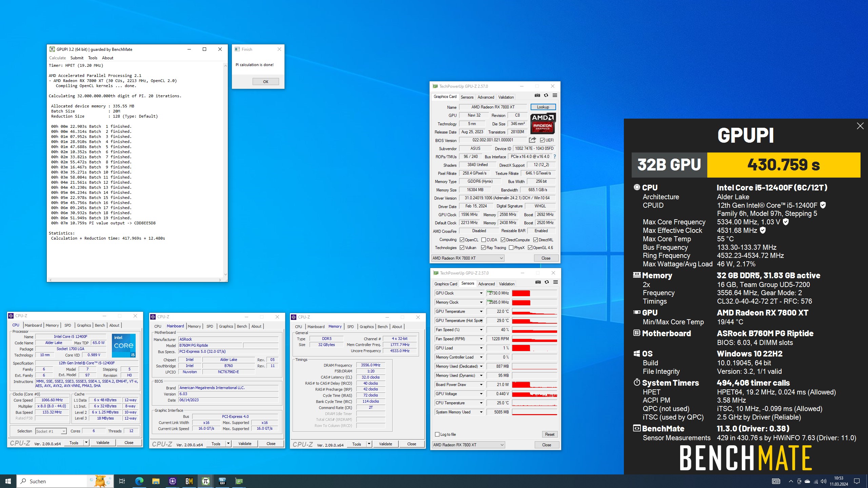The height and width of the screenshot is (488, 868).
Task: Switch to Advanced tab in GPU-Z Graphics Card window
Action: [x=486, y=97]
